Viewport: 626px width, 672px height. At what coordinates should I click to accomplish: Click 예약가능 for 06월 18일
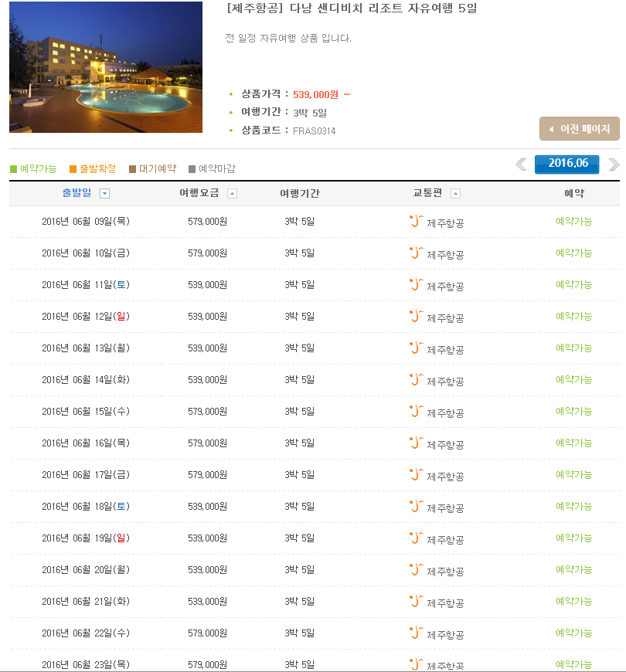pos(573,507)
